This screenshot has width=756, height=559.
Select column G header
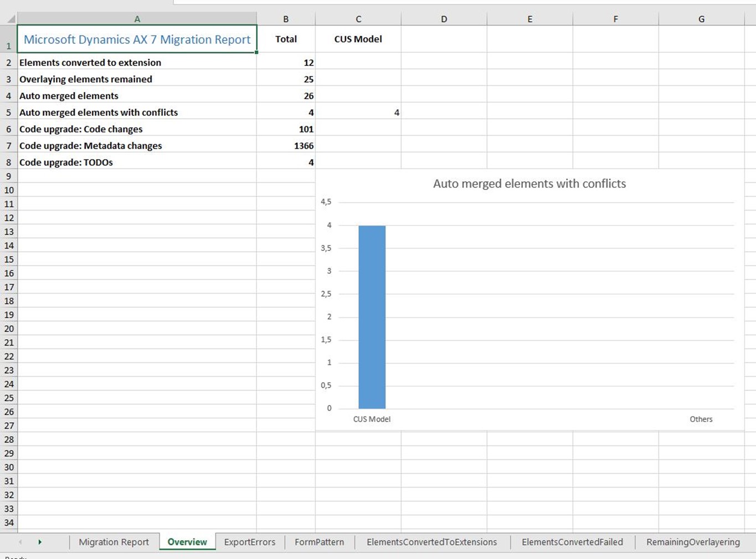(x=701, y=19)
